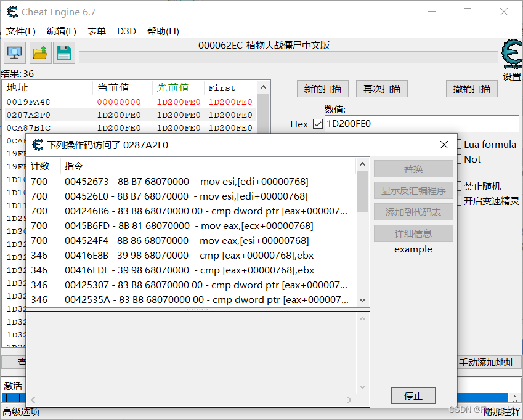Close the opcode access dialog
523x420 pixels.
(444, 145)
